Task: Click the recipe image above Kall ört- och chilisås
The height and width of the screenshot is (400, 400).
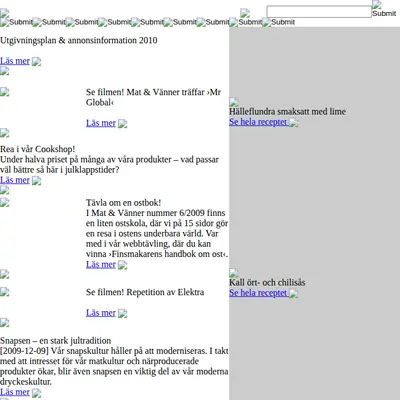Action: 234,273
